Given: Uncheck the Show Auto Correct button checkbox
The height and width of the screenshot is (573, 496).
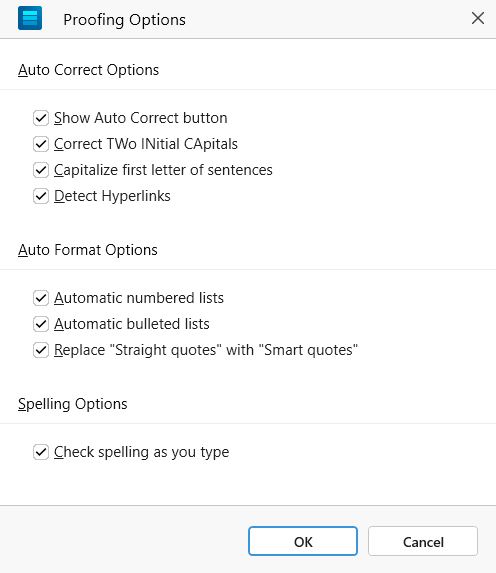Looking at the screenshot, I should pyautogui.click(x=41, y=118).
